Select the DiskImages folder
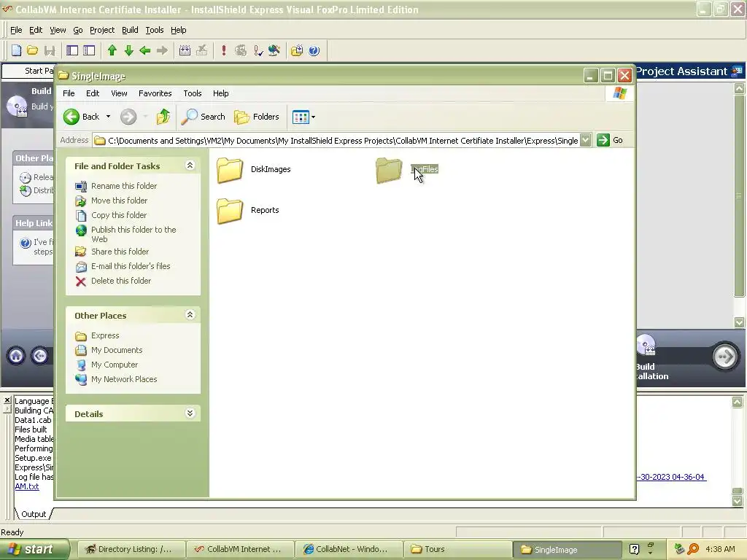Viewport: 747px width, 560px height. point(253,169)
